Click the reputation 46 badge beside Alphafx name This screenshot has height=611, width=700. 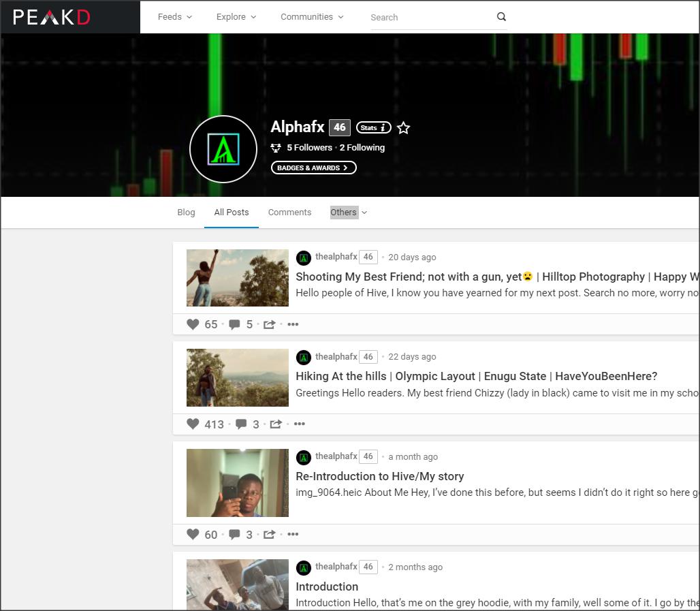pos(340,128)
